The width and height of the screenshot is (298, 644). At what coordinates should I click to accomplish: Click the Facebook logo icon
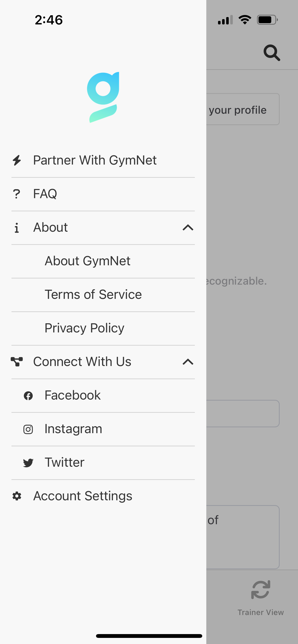pyautogui.click(x=28, y=396)
